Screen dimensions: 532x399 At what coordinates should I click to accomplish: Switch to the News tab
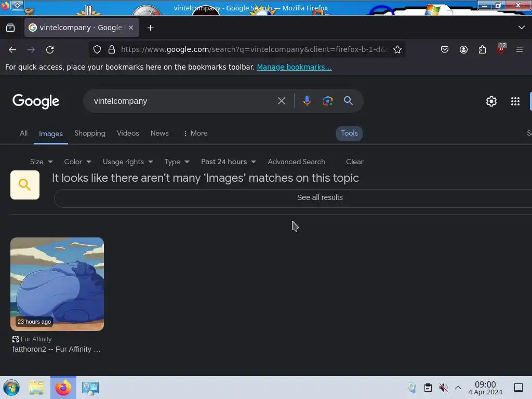[159, 134]
